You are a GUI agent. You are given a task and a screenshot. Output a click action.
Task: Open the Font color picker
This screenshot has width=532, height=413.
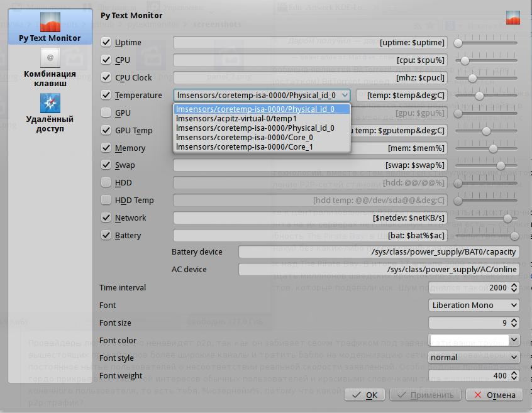pyautogui.click(x=474, y=339)
